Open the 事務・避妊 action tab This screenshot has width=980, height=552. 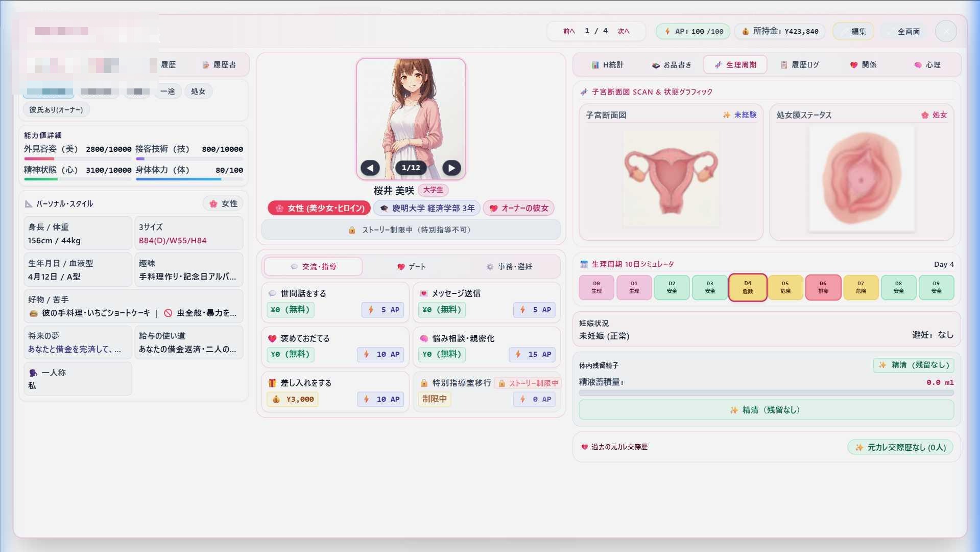pos(509,267)
